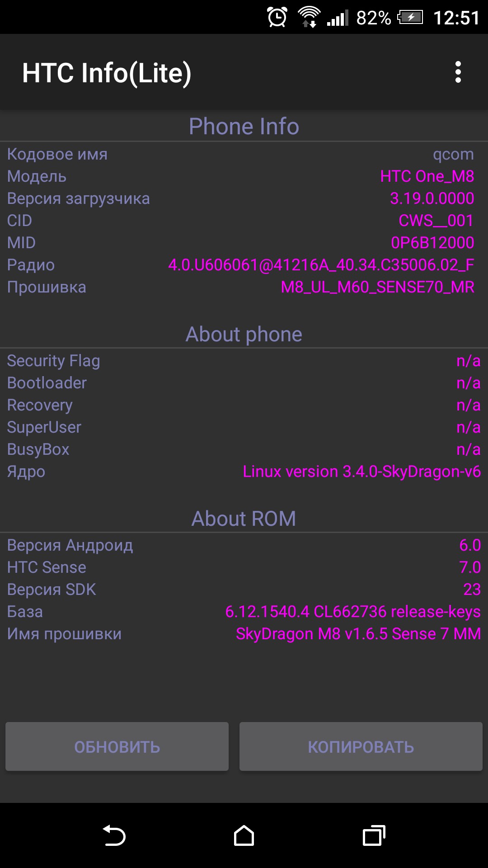Tap the MID value 0P6B12000
Viewport: 488px width, 868px height.
(x=432, y=243)
